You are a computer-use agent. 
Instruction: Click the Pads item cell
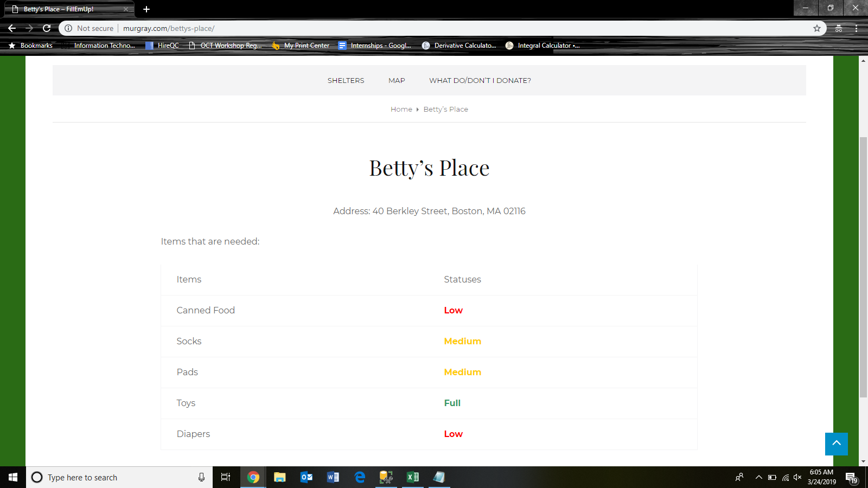click(187, 372)
